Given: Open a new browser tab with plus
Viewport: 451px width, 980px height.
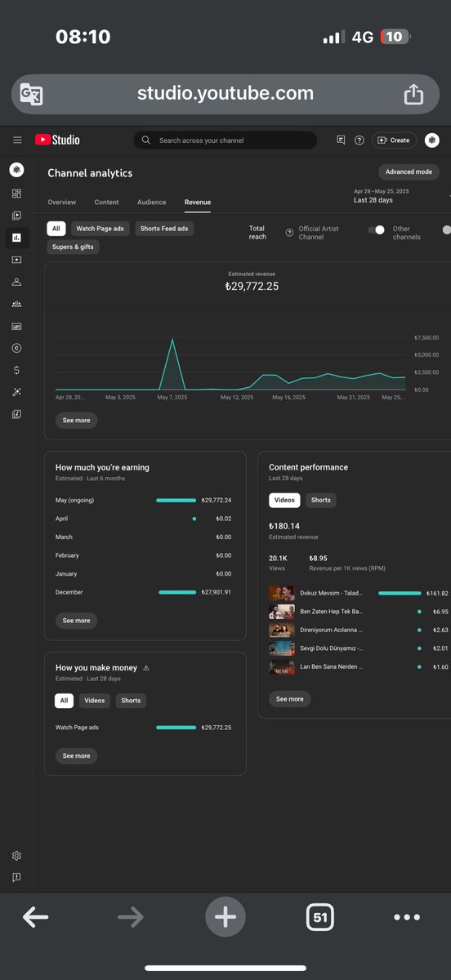Looking at the screenshot, I should 225,917.
